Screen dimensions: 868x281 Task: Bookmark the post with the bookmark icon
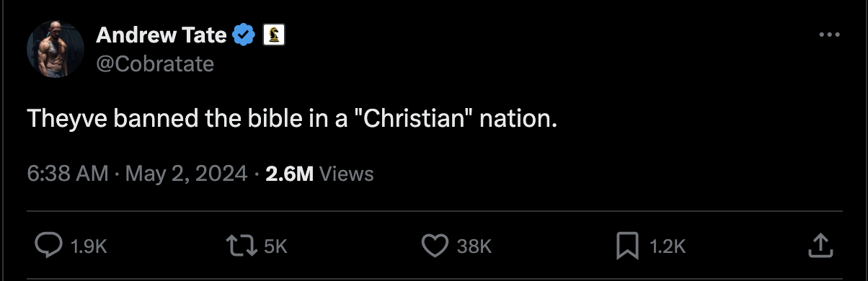point(628,246)
